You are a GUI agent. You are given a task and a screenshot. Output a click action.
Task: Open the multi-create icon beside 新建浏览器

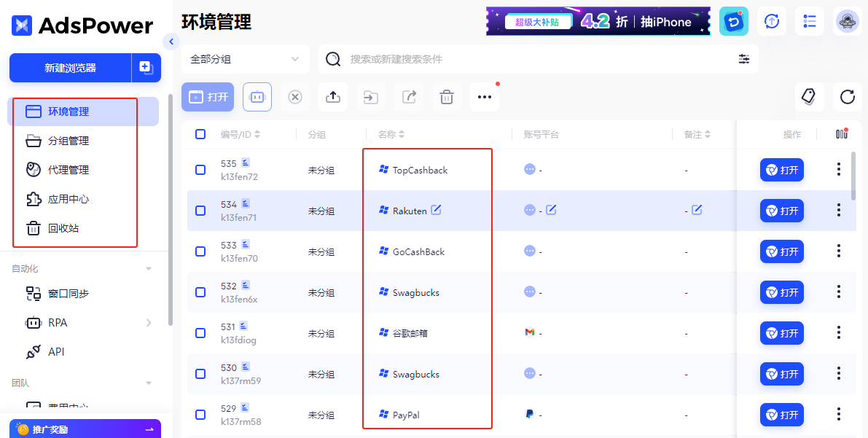click(x=146, y=68)
